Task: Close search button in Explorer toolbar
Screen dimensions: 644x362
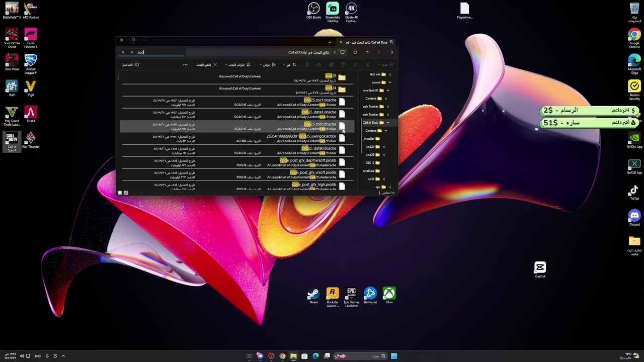Action: [207, 64]
